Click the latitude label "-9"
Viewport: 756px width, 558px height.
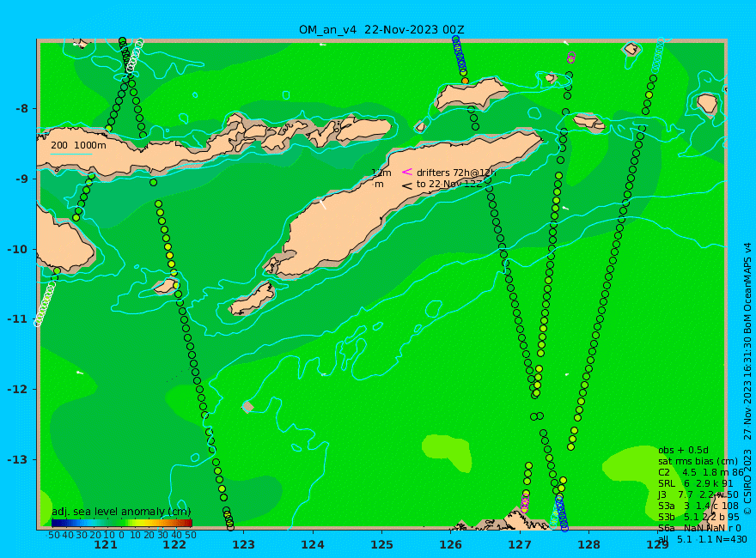21,179
